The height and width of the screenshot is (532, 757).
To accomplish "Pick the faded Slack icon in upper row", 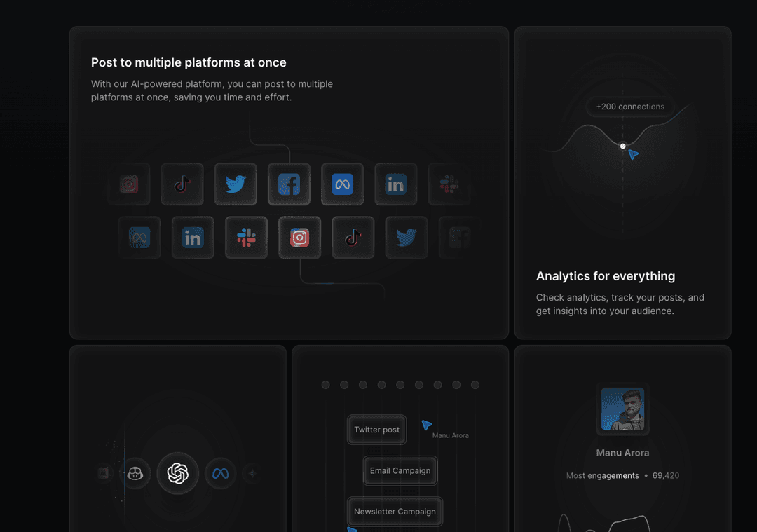I will [x=449, y=184].
